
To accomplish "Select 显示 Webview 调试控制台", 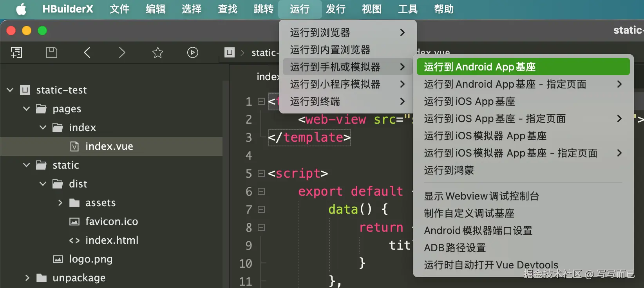I will (523, 196).
